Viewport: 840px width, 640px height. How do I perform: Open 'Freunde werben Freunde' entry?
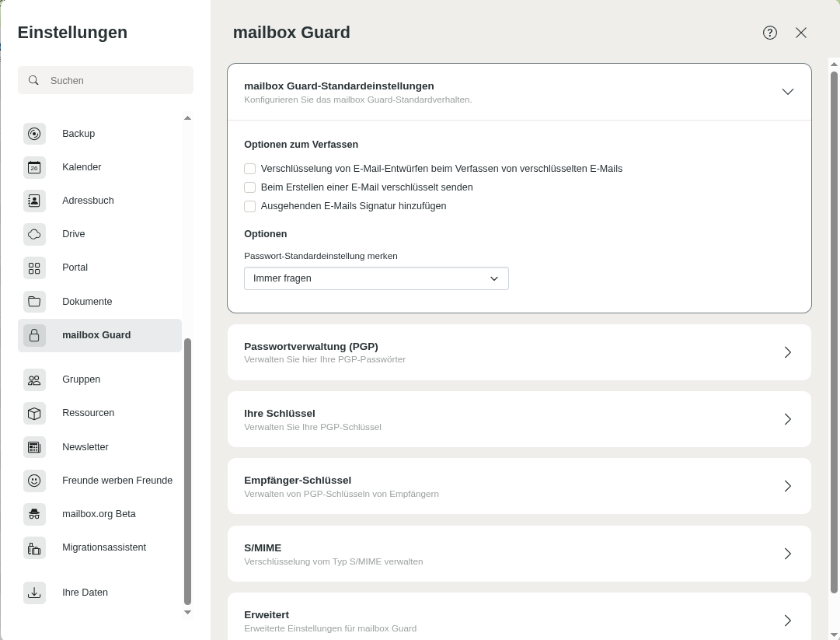(x=99, y=481)
